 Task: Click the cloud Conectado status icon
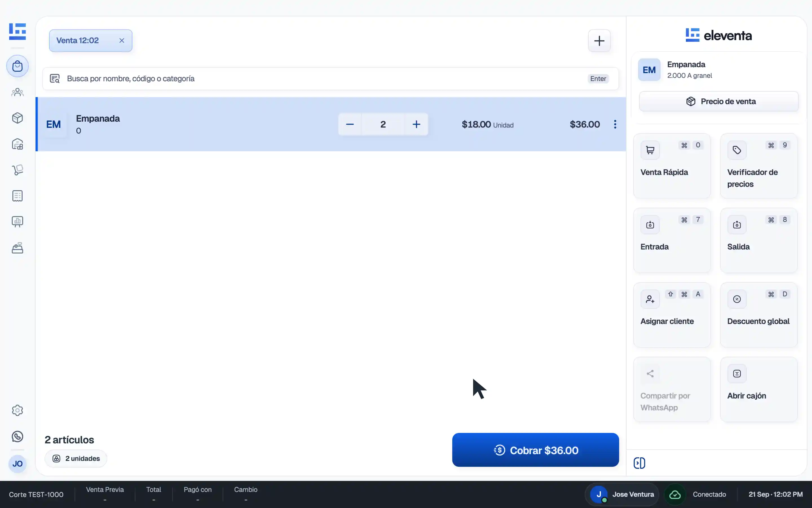click(675, 494)
